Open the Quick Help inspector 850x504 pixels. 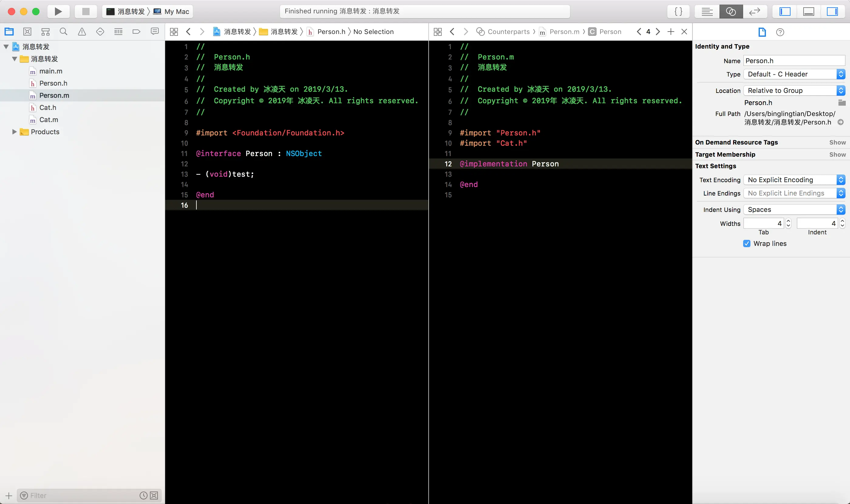tap(780, 32)
